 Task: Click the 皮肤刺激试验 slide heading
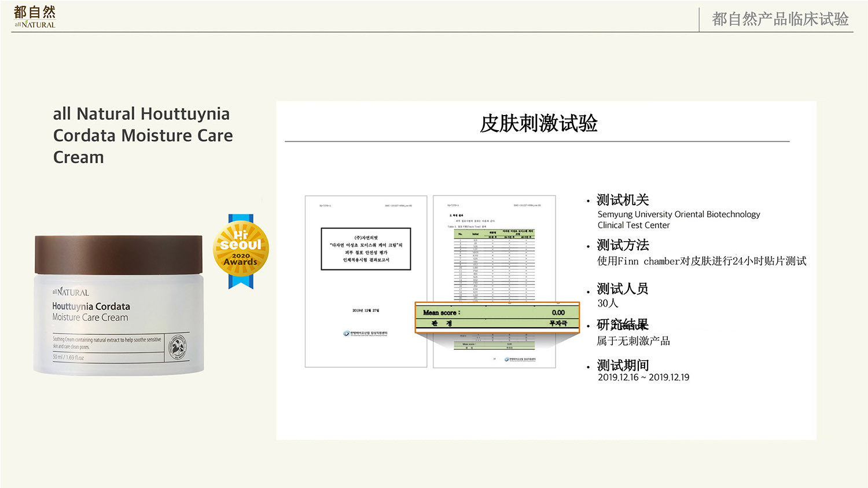coord(538,123)
